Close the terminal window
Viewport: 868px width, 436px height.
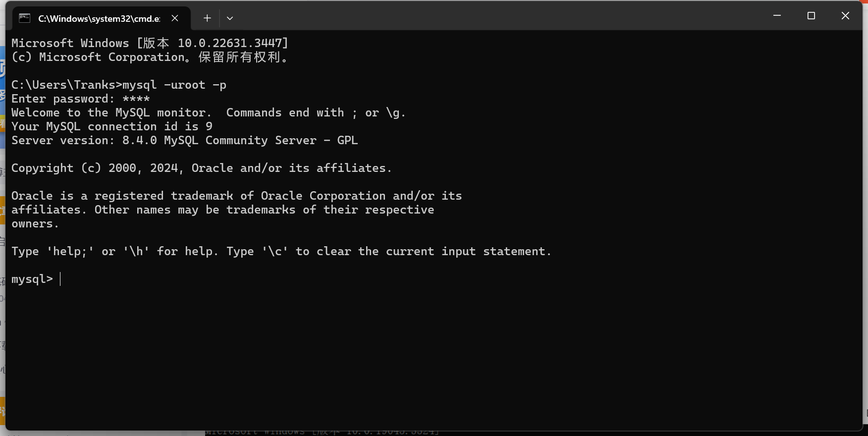click(845, 16)
